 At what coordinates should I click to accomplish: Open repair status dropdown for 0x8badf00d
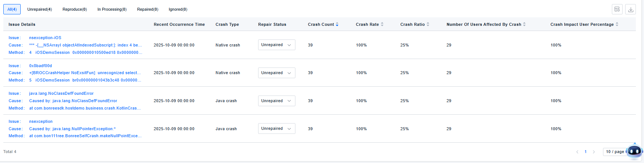tap(276, 73)
